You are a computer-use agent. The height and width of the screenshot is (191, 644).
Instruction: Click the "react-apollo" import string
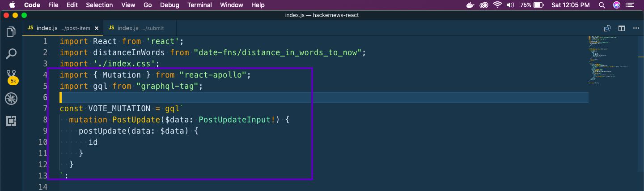pos(212,75)
